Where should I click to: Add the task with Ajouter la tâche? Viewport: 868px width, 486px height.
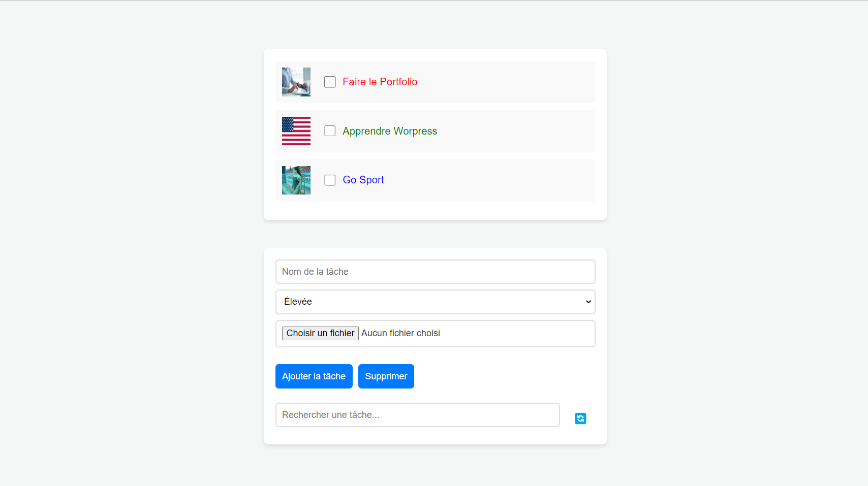(314, 376)
